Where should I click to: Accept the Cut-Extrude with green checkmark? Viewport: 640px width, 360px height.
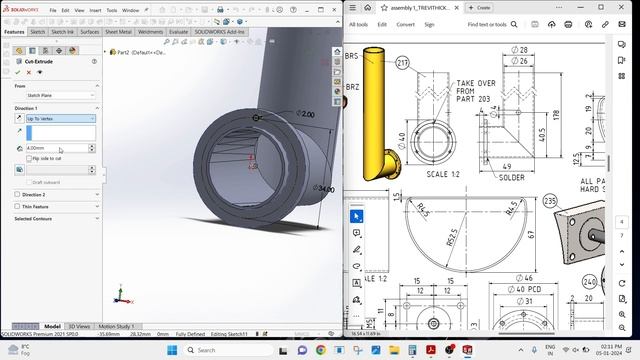(x=18, y=72)
